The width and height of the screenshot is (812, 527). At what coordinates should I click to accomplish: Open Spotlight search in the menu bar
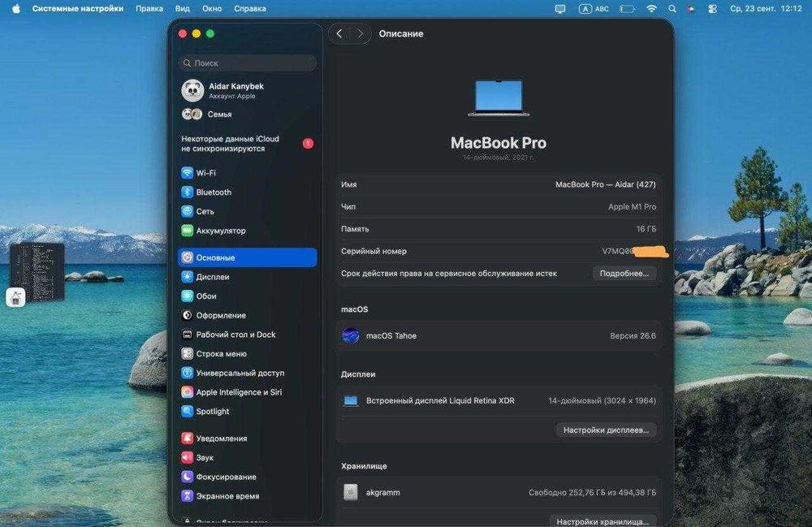(x=672, y=8)
